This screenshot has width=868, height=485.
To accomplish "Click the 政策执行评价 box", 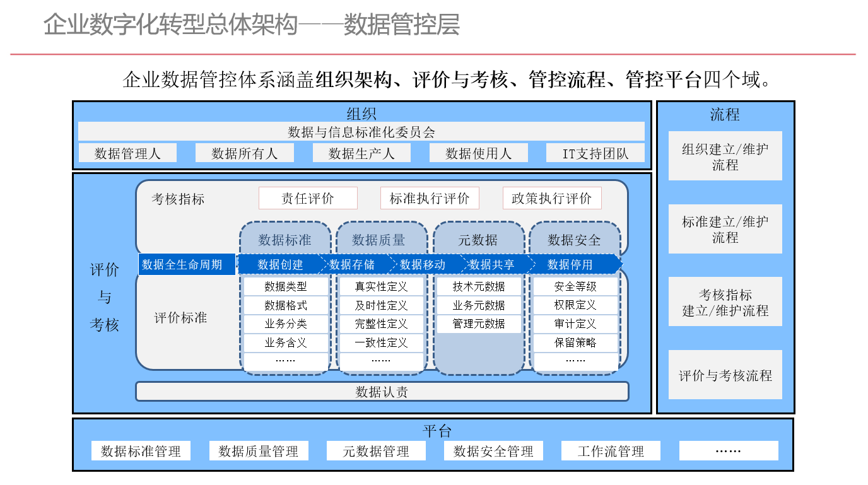I will tap(552, 199).
